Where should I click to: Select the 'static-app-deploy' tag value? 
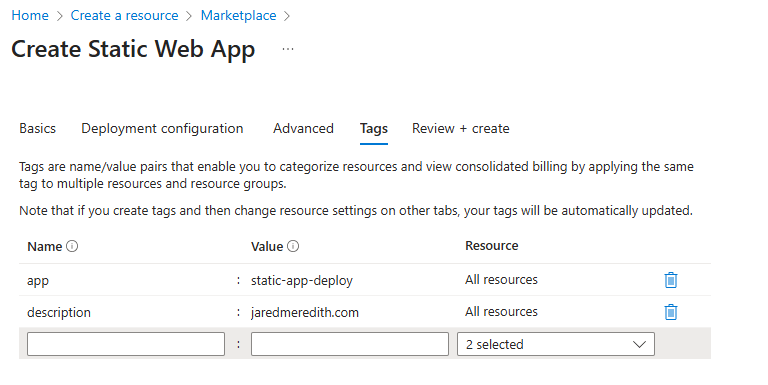point(302,281)
